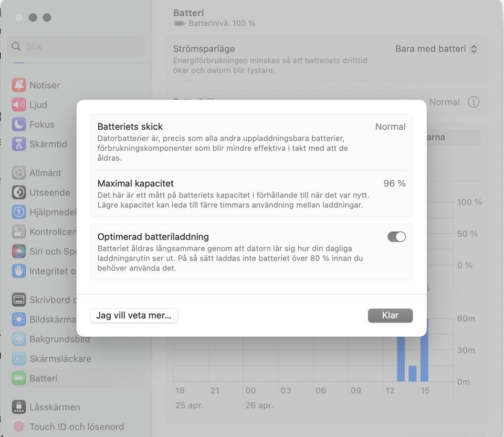Select the Integritet hand icon

tap(19, 270)
